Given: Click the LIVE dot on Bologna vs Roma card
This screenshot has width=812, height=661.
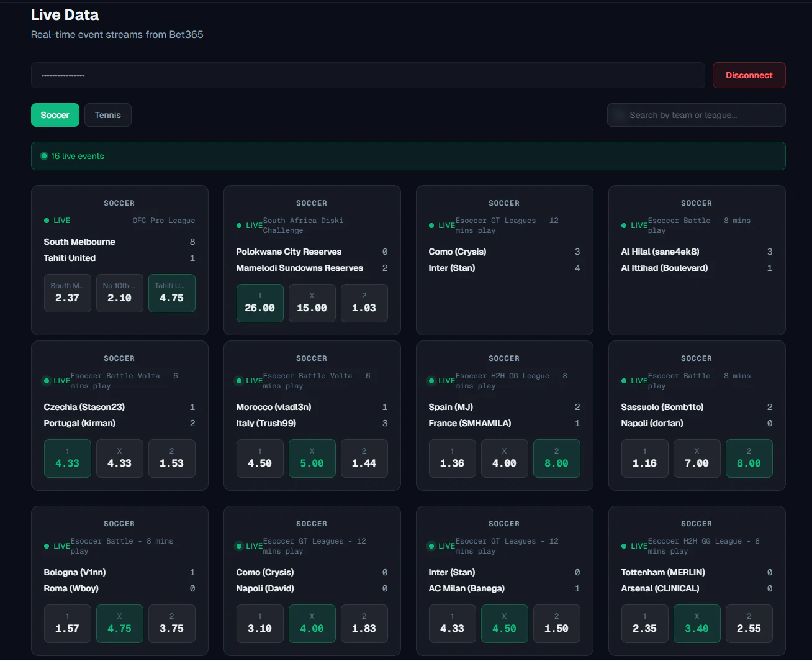Looking at the screenshot, I should (47, 546).
